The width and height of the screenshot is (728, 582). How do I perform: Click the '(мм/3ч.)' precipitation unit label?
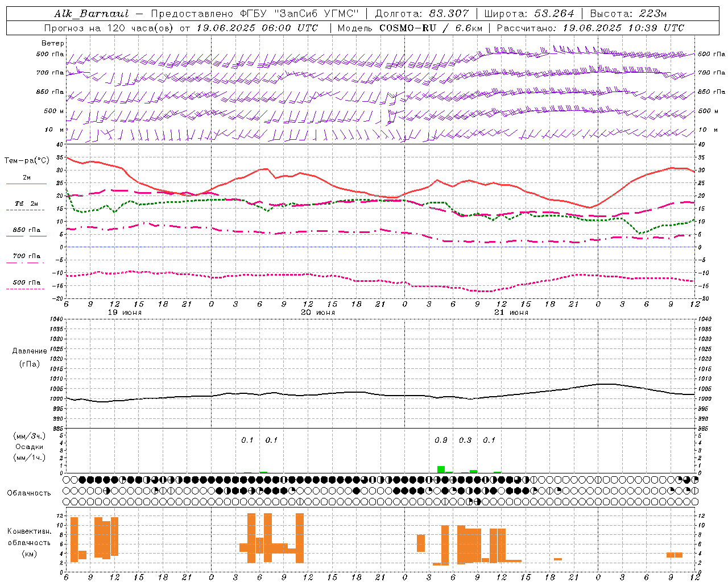(30, 436)
